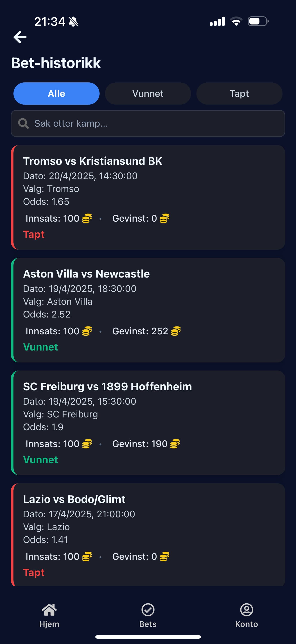Focus the Søk etter kamp field

155,124
